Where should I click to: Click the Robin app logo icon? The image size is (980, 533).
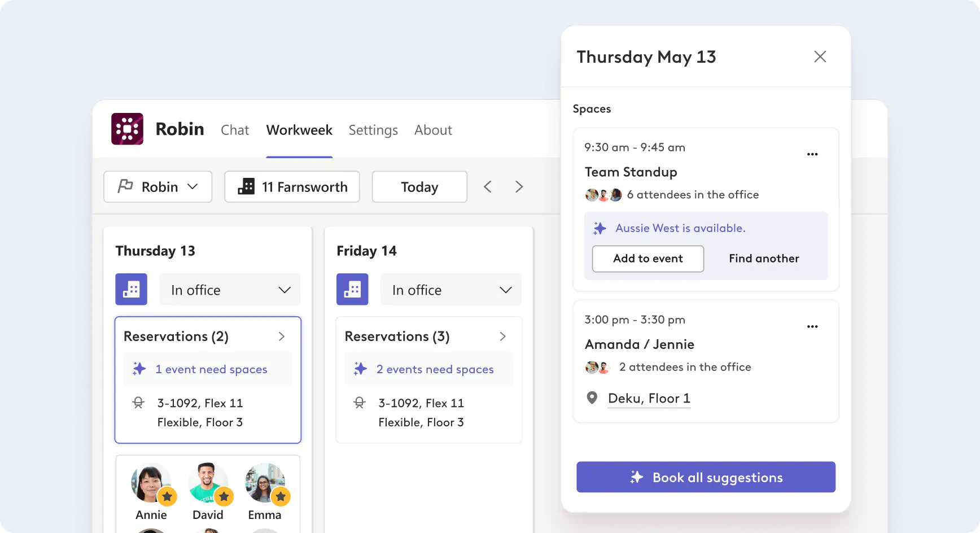[127, 129]
